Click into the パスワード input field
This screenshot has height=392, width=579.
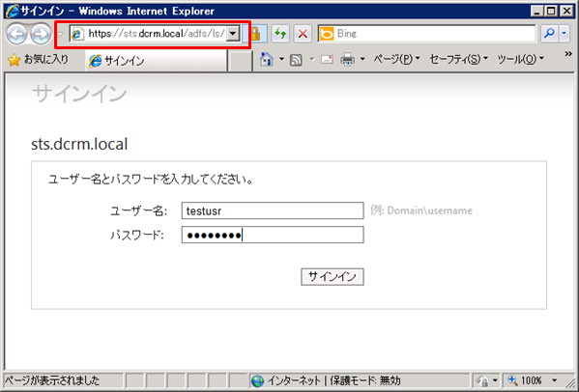click(273, 235)
